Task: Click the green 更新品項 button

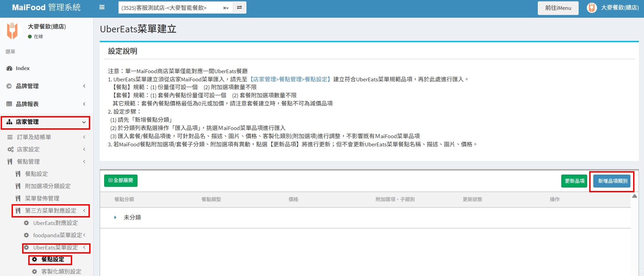Action: pos(574,181)
